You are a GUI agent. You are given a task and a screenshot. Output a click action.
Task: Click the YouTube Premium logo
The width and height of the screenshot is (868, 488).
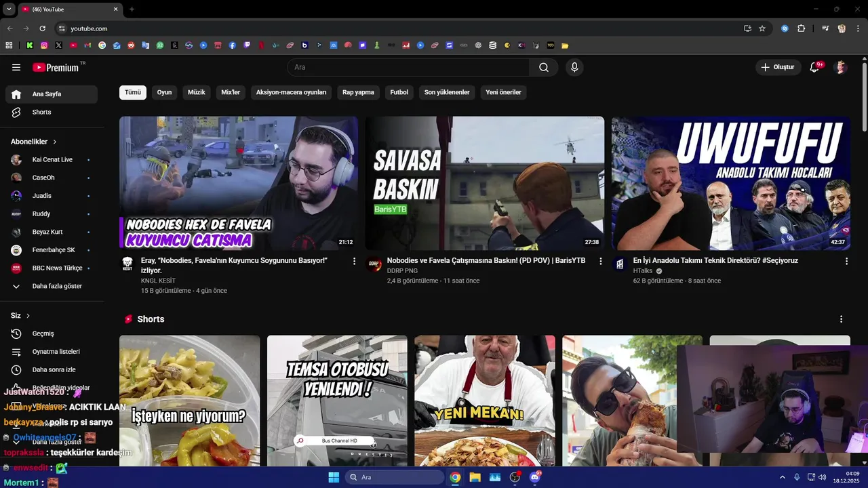coord(56,67)
